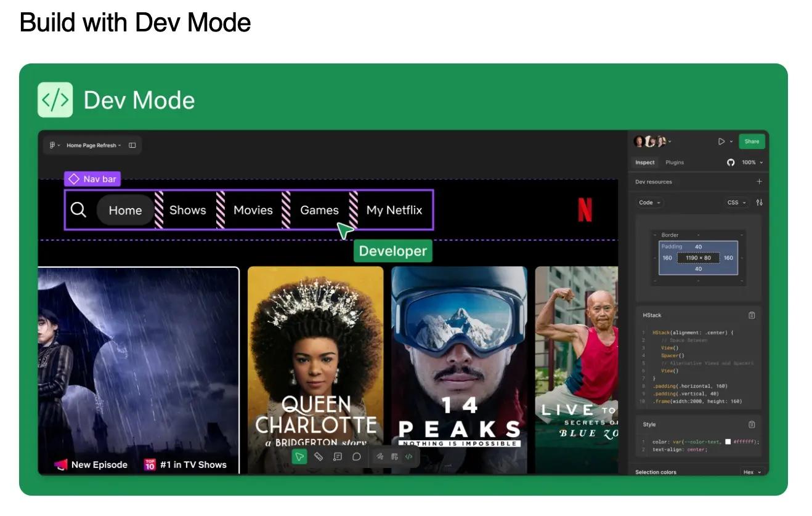This screenshot has width=812, height=516.
Task: Select the Inspect tab
Action: coord(645,163)
